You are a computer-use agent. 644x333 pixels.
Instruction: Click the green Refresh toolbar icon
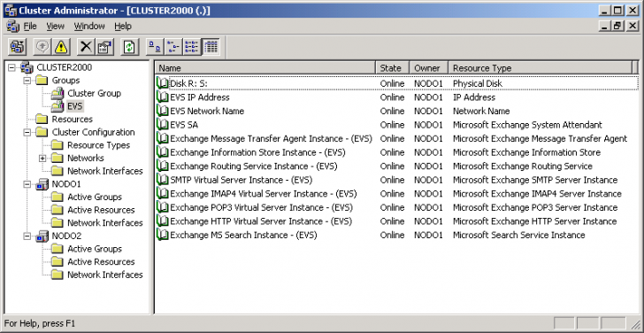pyautogui.click(x=130, y=46)
